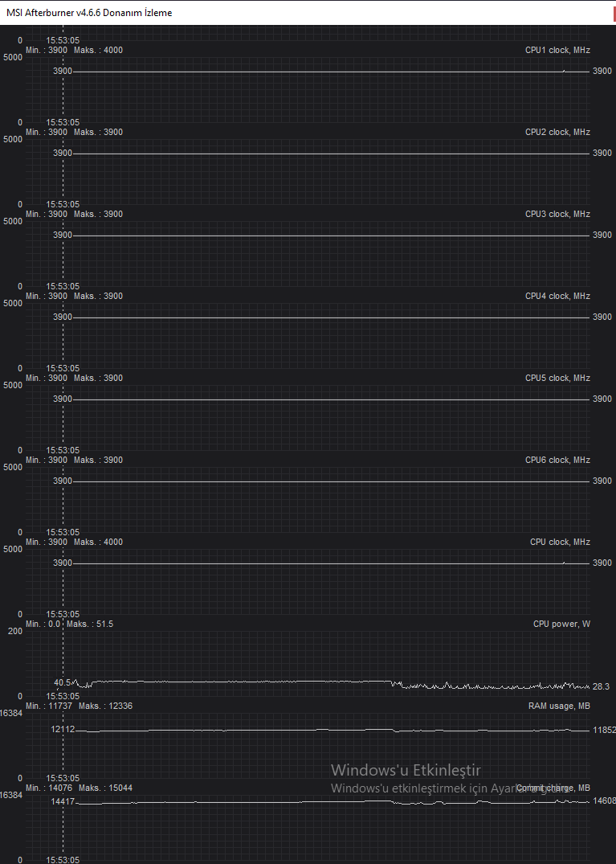Select the RAM usage, MB graph label

[x=559, y=706]
